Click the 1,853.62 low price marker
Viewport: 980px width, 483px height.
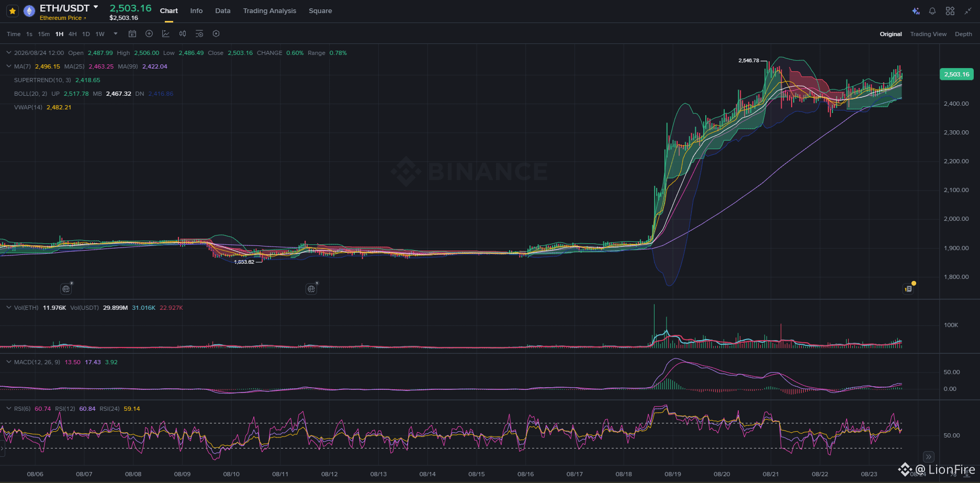(244, 262)
